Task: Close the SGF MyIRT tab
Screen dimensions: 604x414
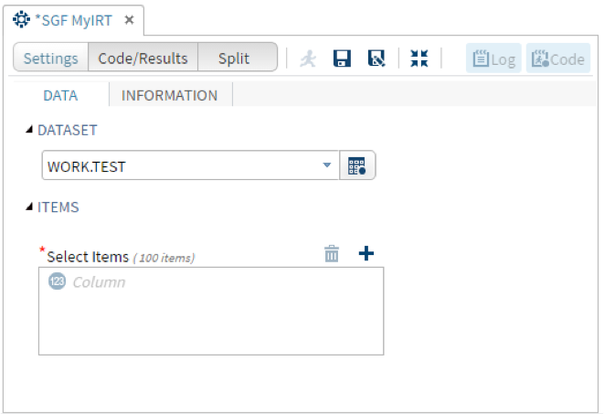Action: pos(129,20)
